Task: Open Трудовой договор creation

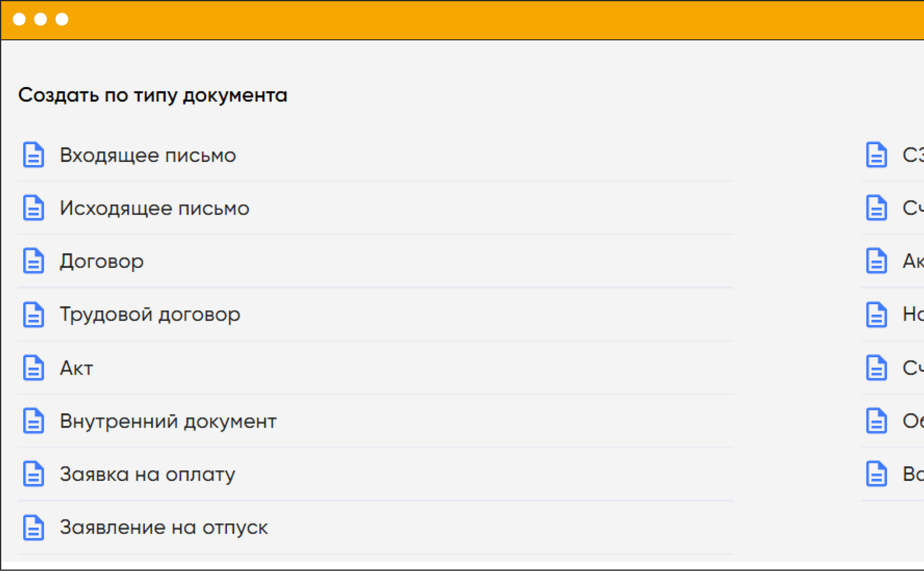Action: pyautogui.click(x=150, y=315)
